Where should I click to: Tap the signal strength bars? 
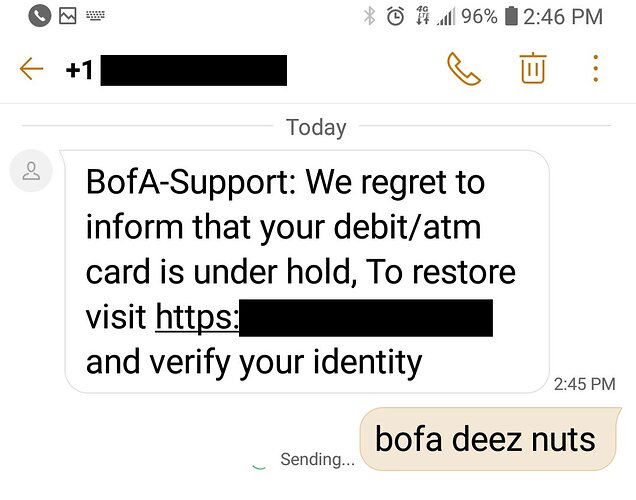pyautogui.click(x=446, y=17)
